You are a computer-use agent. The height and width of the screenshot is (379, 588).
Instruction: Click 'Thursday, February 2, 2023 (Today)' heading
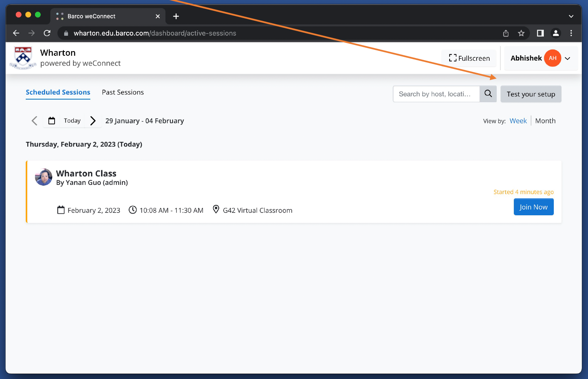pyautogui.click(x=84, y=144)
